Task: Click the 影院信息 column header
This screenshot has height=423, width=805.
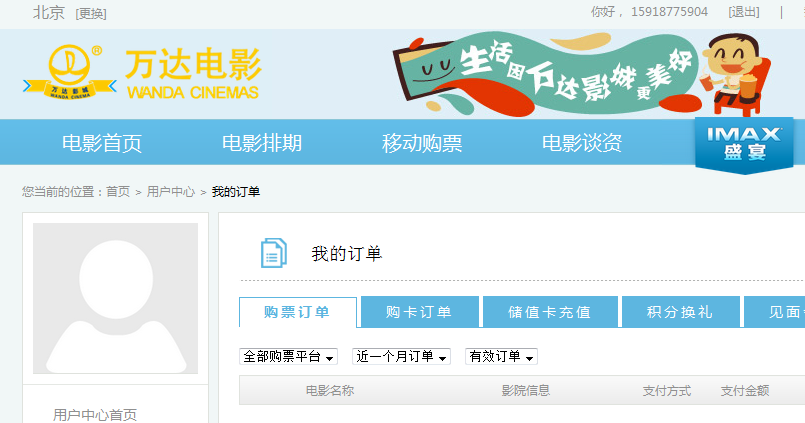Action: (526, 391)
